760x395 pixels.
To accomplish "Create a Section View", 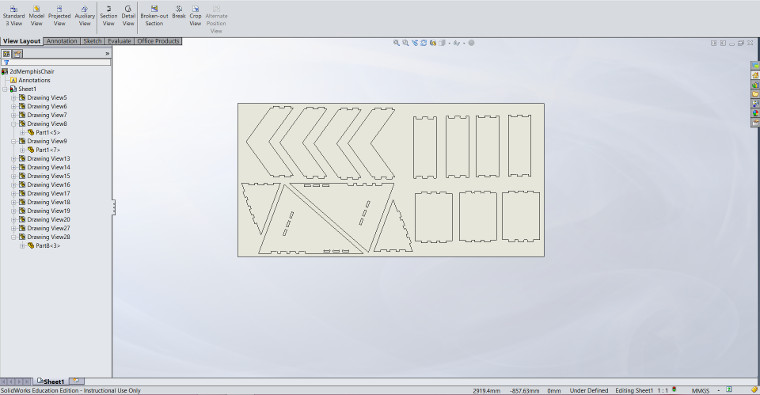I will 109,16.
